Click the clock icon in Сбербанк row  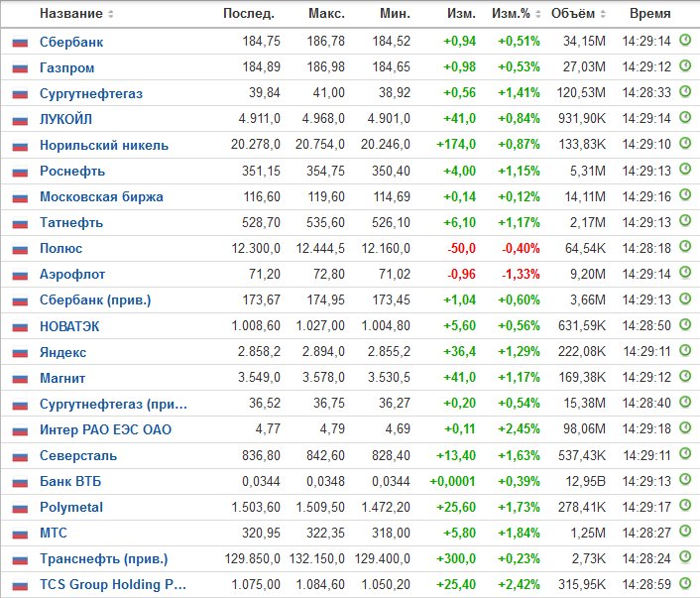685,41
